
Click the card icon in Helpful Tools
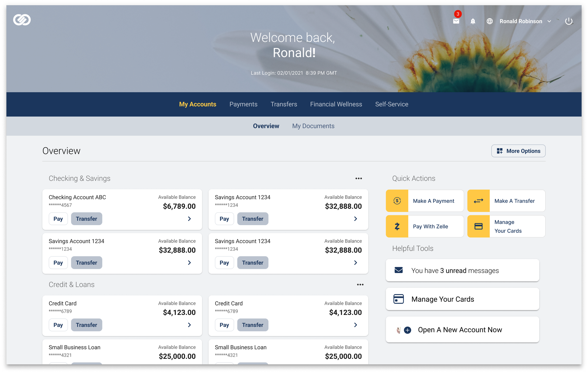(398, 299)
